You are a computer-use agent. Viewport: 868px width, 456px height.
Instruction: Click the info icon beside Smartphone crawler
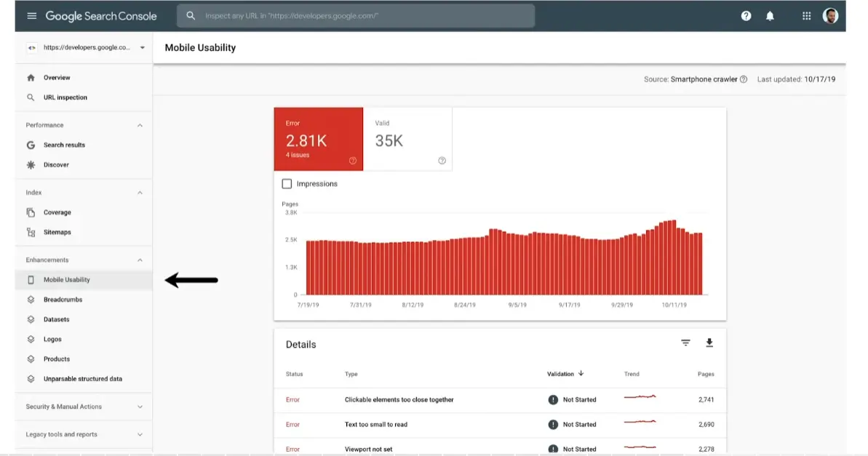tap(744, 79)
